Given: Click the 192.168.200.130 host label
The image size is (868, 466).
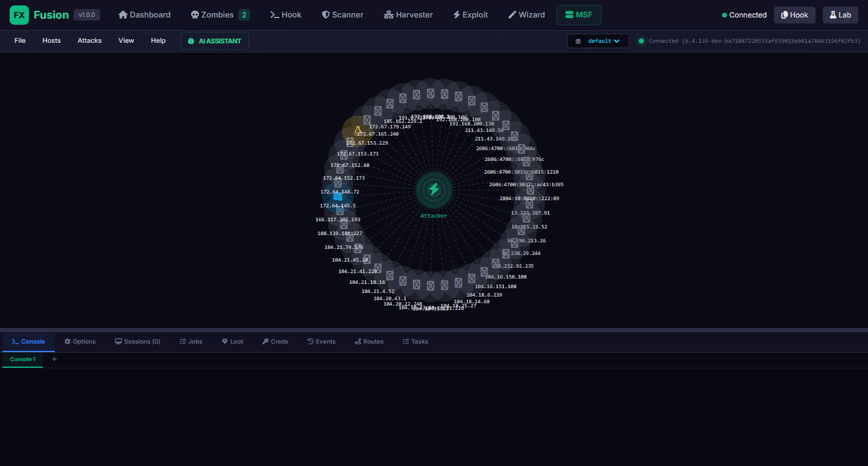Looking at the screenshot, I should click(471, 124).
